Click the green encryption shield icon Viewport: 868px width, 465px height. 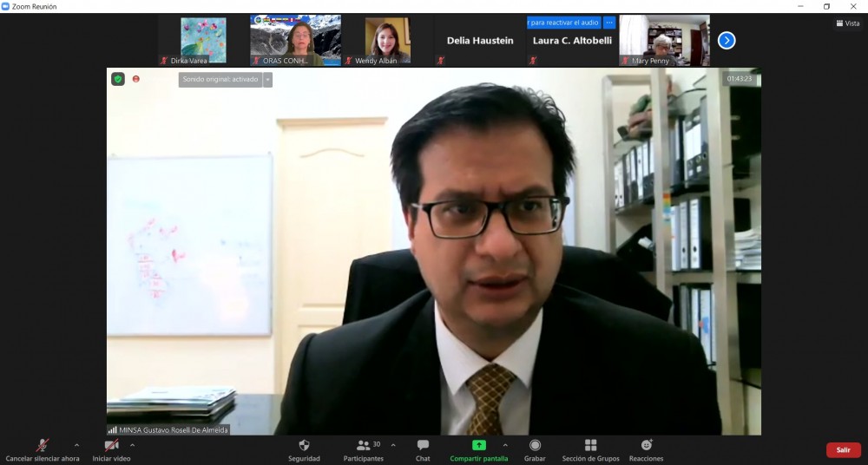[118, 79]
